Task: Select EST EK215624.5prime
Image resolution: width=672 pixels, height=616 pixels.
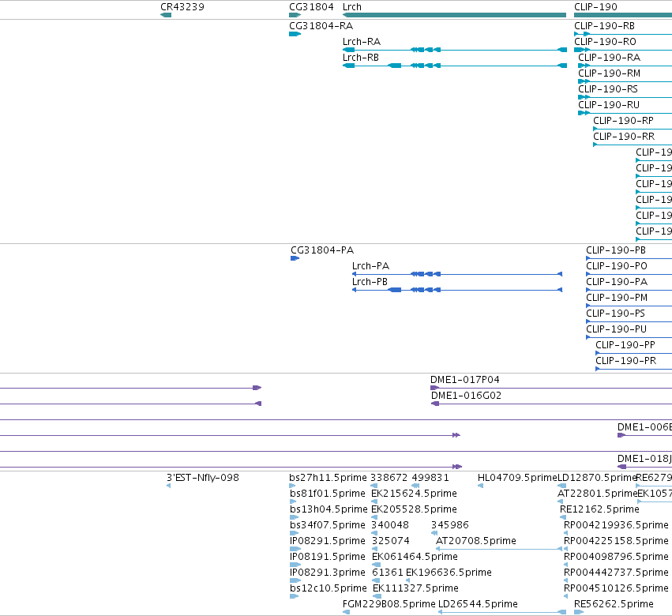Action: (414, 494)
